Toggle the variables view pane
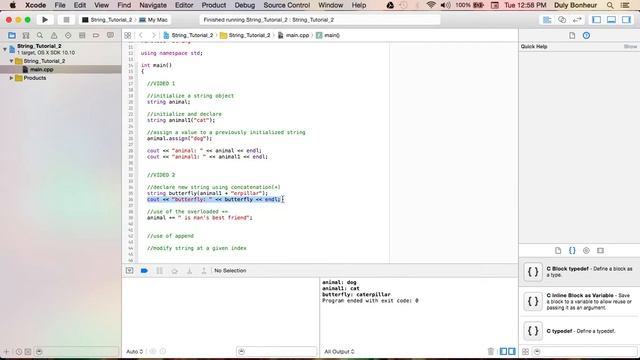 [x=503, y=351]
